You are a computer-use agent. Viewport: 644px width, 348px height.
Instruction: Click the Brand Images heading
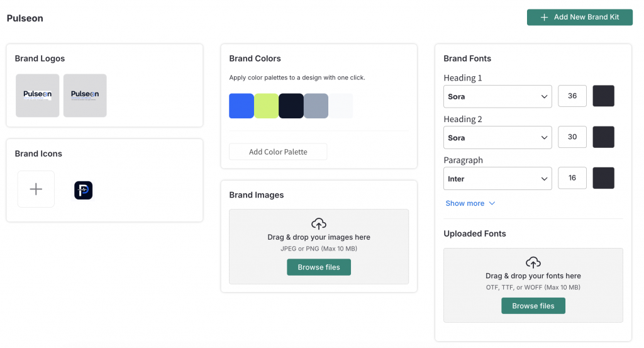pos(257,194)
